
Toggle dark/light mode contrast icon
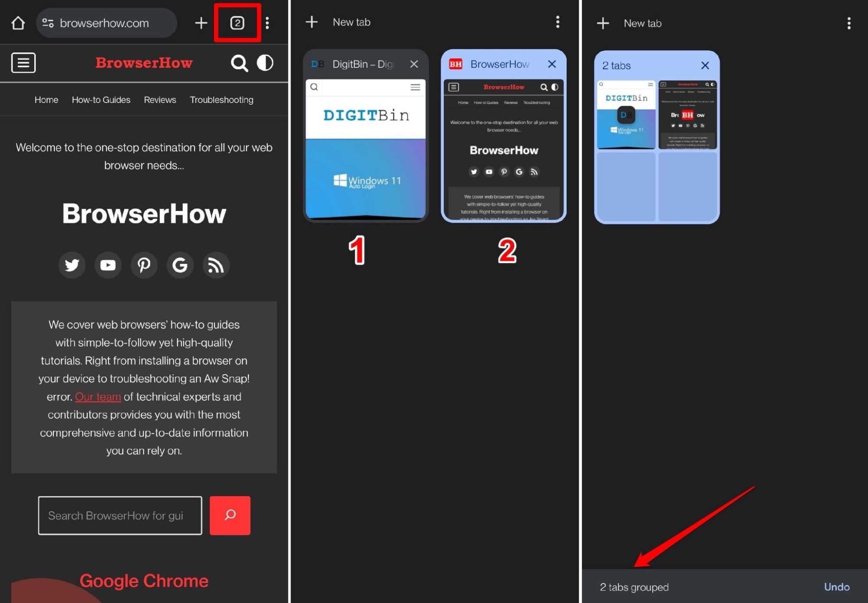[264, 62]
